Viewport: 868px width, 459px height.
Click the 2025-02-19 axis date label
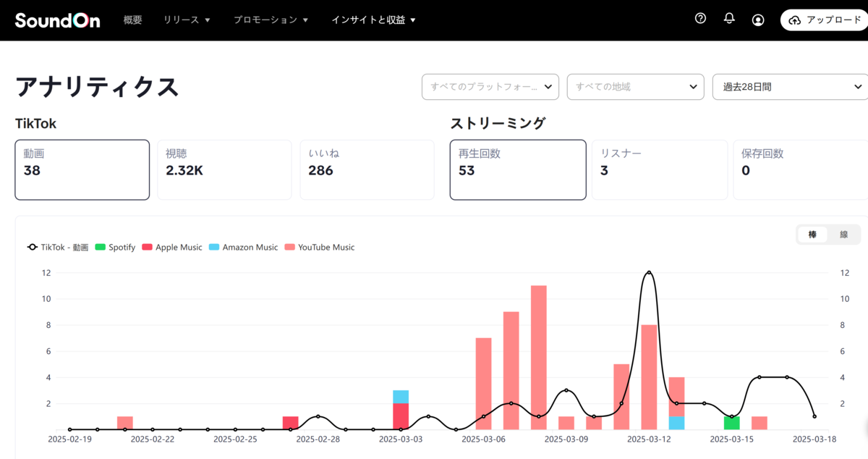point(70,439)
